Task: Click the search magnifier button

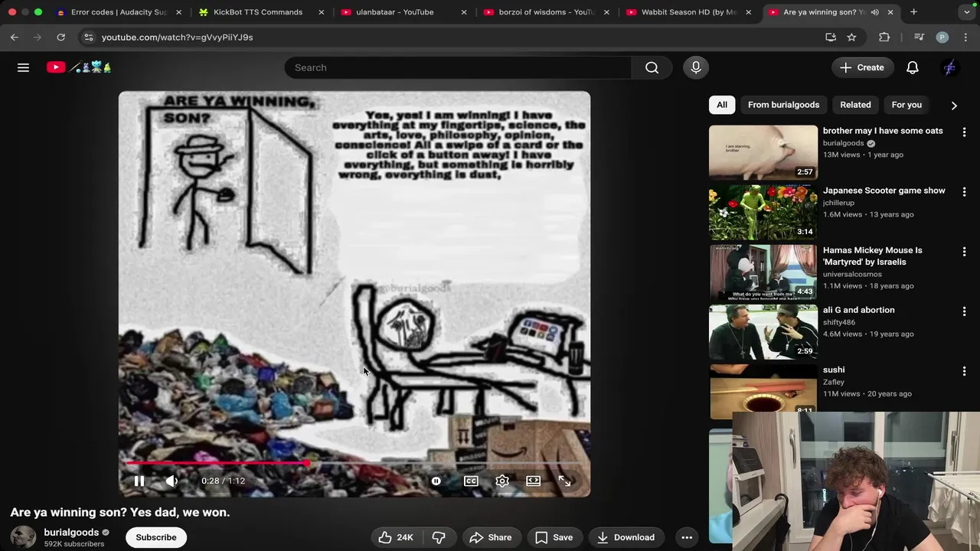Action: (652, 67)
